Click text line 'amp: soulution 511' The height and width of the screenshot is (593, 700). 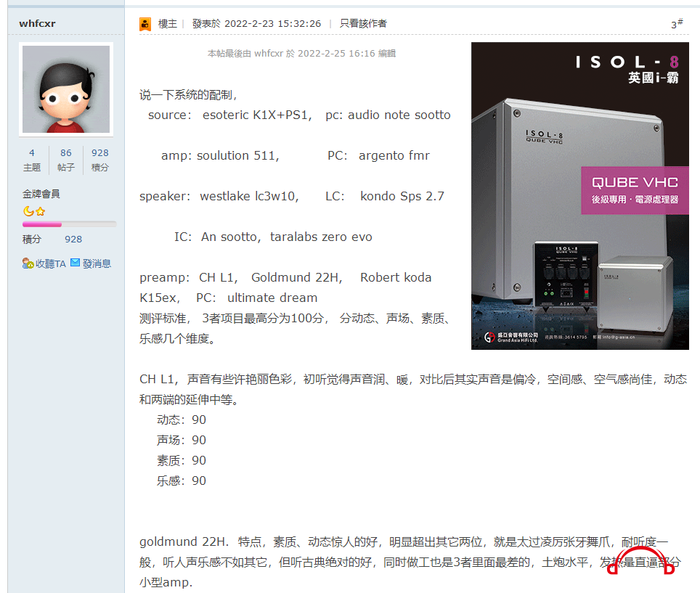tap(220, 156)
